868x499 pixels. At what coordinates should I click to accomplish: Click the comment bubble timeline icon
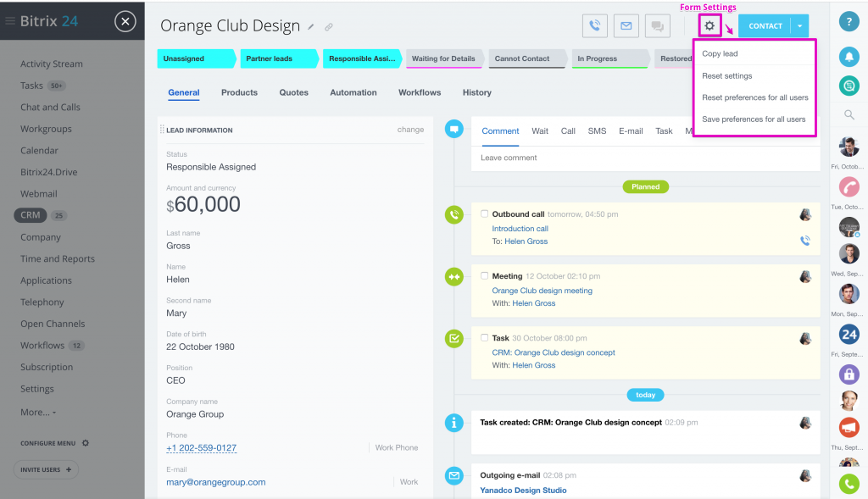(x=454, y=129)
